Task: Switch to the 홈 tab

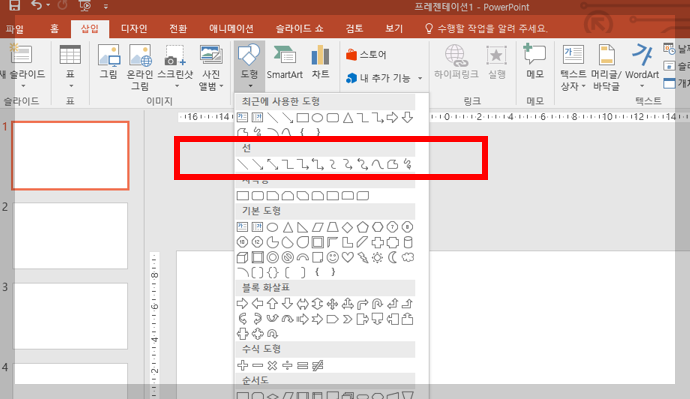Action: [x=54, y=29]
